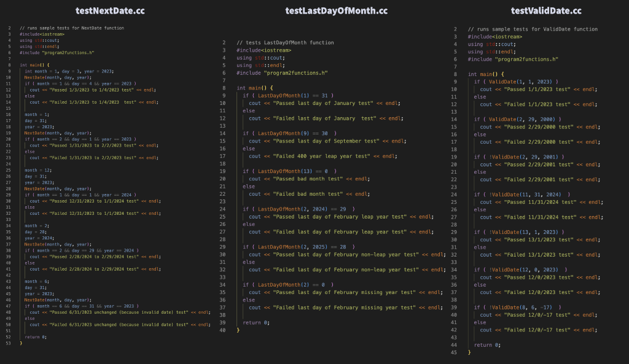Select 'Passed 2/28/2024 to 2/29/2024 test' line

pyautogui.click(x=95, y=257)
